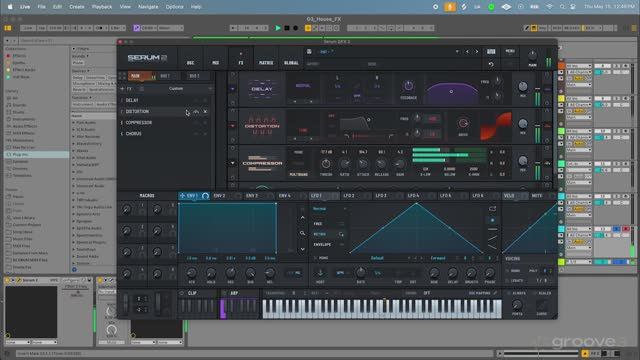This screenshot has height=360, width=640.
Task: Click the Ableton Live play button
Action: coord(278,28)
